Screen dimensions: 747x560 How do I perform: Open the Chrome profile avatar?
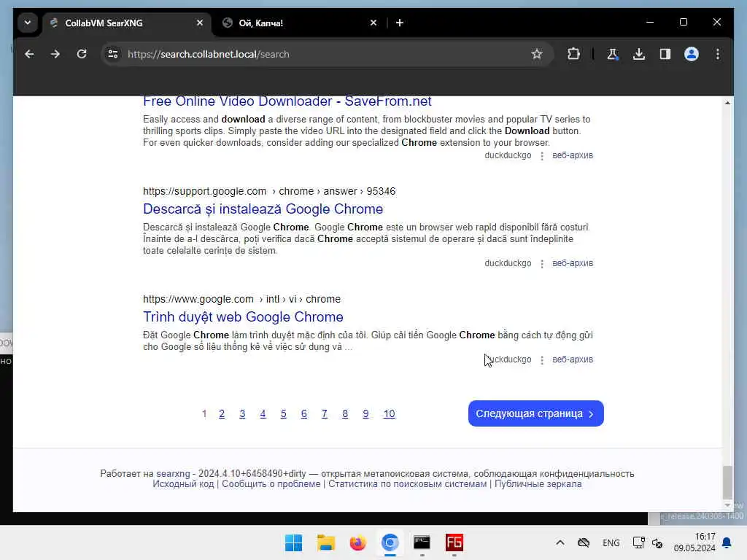(x=692, y=54)
